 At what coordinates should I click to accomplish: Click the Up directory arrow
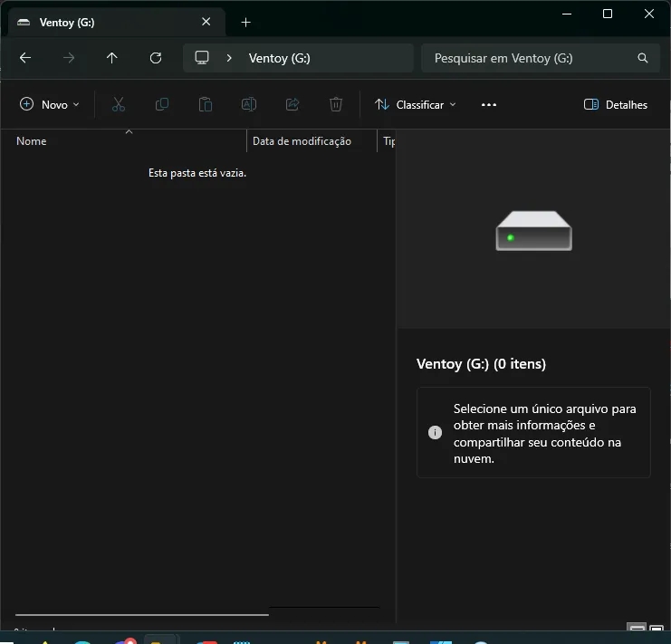click(x=111, y=58)
